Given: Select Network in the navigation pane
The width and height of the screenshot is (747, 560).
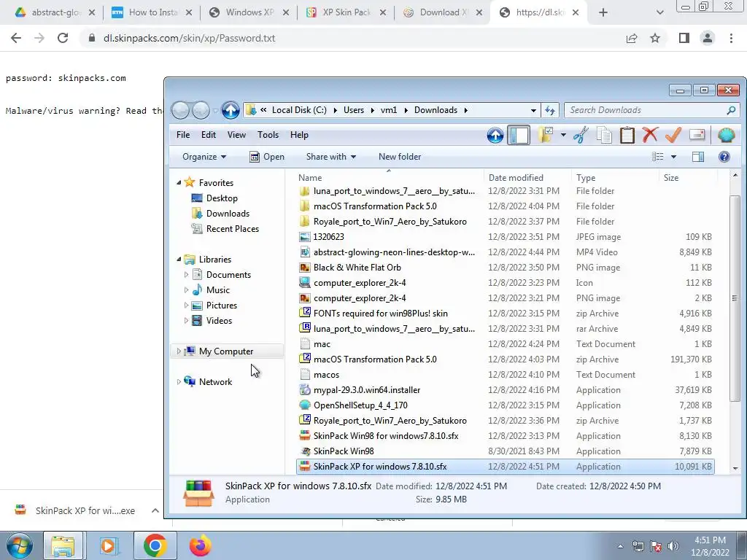Looking at the screenshot, I should click(x=215, y=382).
